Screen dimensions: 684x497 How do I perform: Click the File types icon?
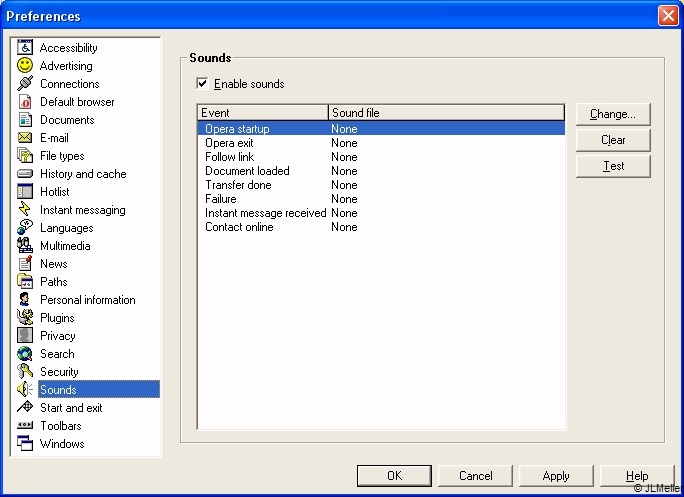pos(25,155)
